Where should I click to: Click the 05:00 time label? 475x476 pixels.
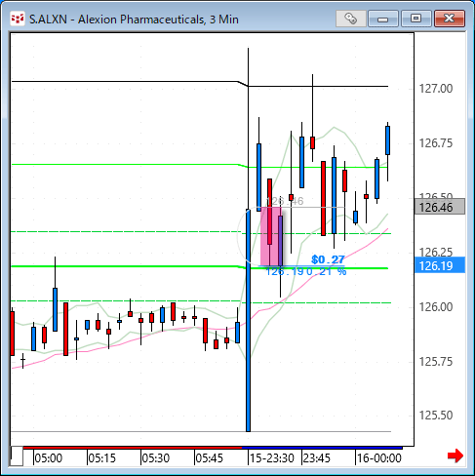click(x=48, y=458)
